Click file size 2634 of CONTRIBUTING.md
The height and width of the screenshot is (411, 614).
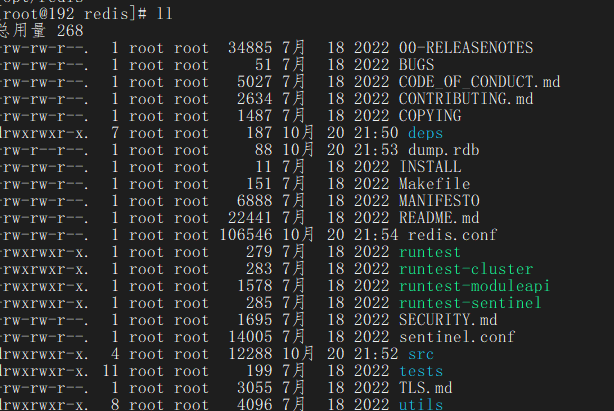pyautogui.click(x=255, y=99)
